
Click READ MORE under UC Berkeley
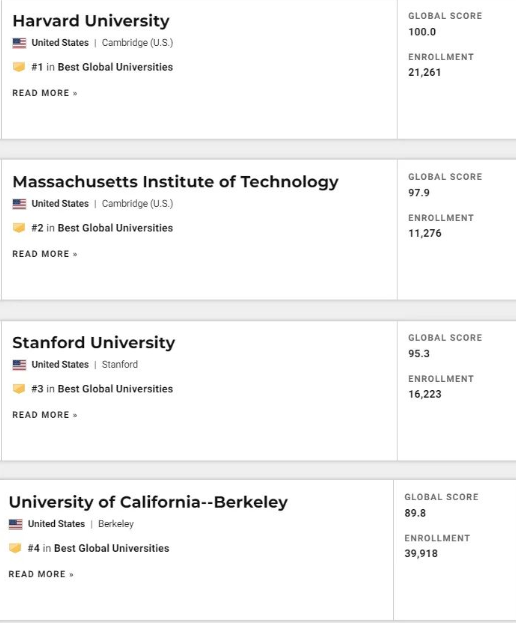pyautogui.click(x=41, y=574)
